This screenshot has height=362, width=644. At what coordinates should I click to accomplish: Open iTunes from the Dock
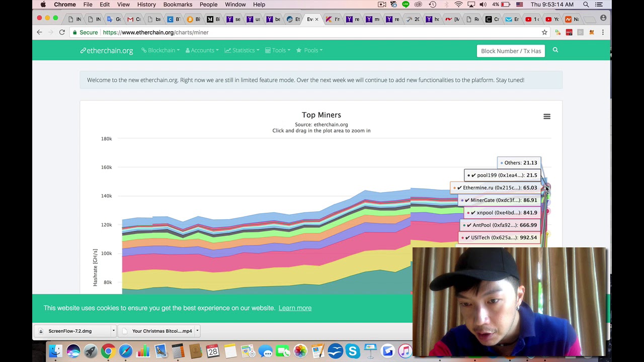(405, 351)
